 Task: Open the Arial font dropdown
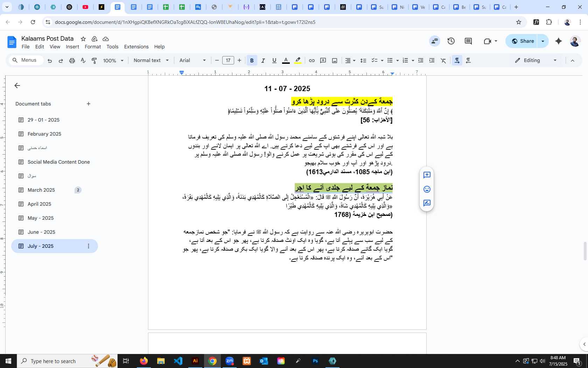(x=192, y=61)
